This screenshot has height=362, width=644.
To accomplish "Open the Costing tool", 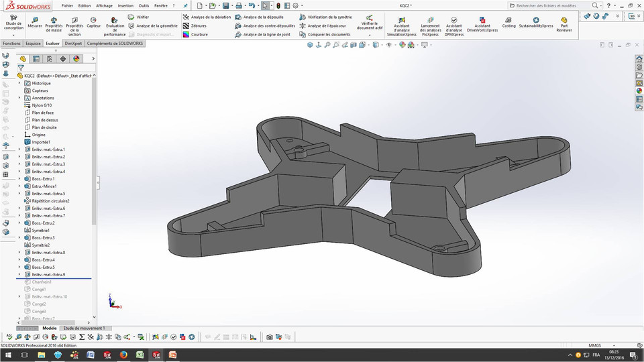I will point(508,23).
